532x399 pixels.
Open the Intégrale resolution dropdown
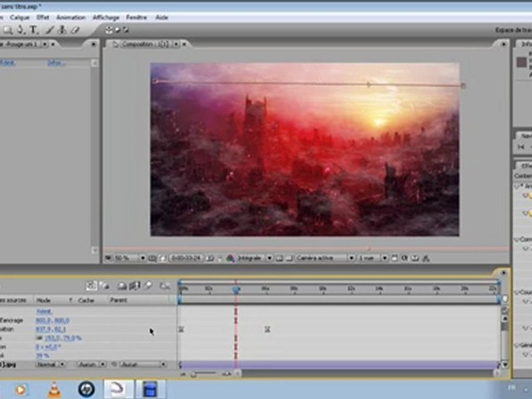[254, 258]
